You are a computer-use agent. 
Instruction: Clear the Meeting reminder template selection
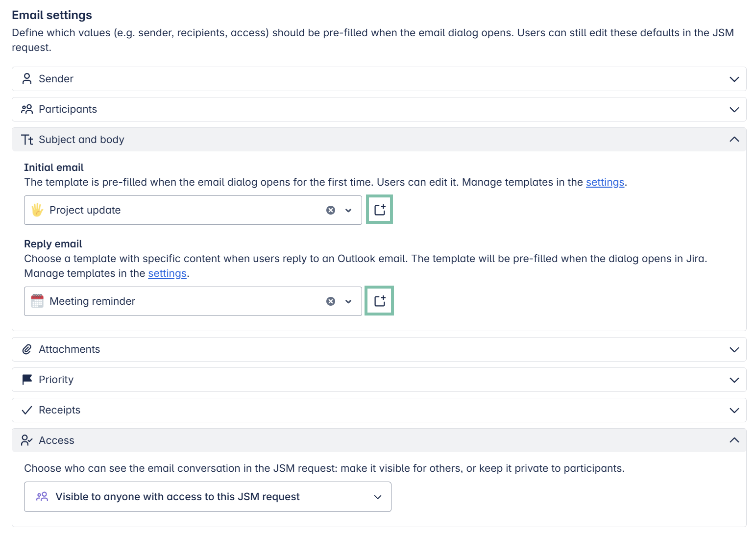click(331, 301)
